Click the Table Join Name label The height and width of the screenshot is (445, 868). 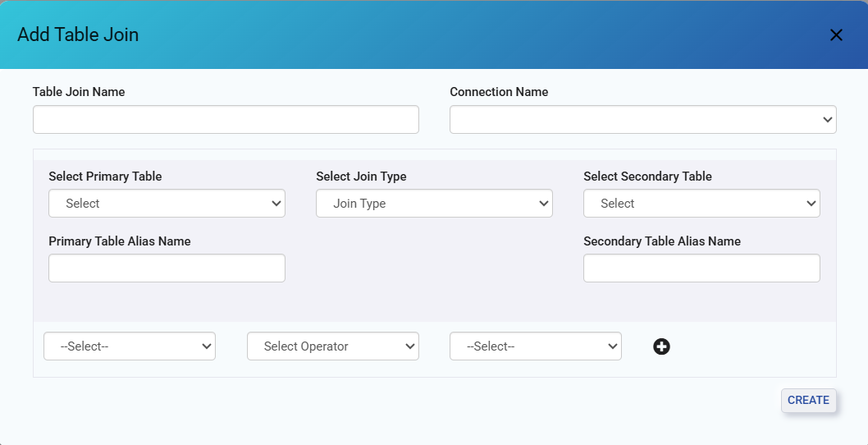(x=79, y=92)
